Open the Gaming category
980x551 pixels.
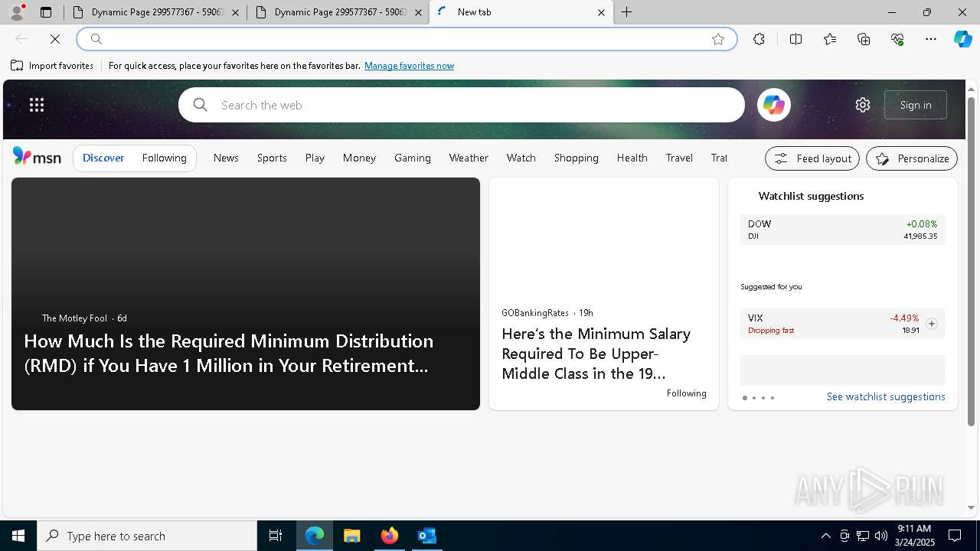click(x=413, y=158)
